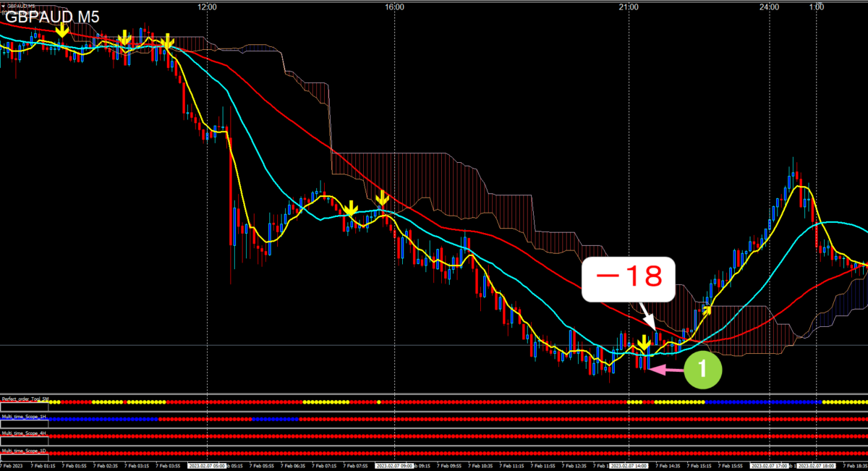Click the yellow up-right arrow on the rising candles
This screenshot has height=471, width=868.
point(707,310)
